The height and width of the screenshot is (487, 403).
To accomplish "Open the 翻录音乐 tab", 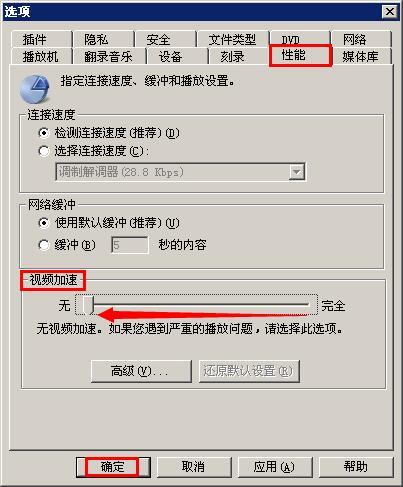I will pyautogui.click(x=108, y=56).
